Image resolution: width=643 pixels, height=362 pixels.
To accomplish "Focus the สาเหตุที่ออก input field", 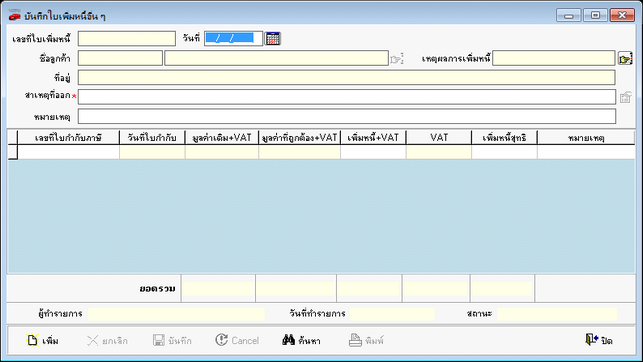I will (x=347, y=97).
